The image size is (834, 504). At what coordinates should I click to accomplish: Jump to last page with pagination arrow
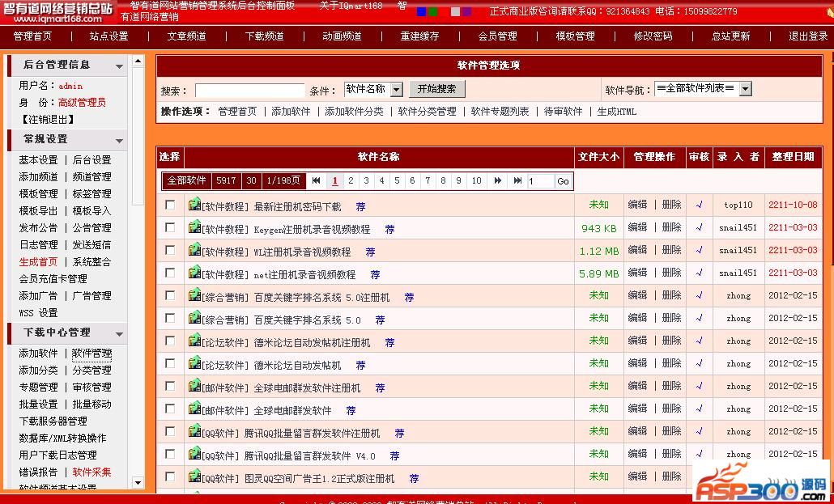[517, 180]
